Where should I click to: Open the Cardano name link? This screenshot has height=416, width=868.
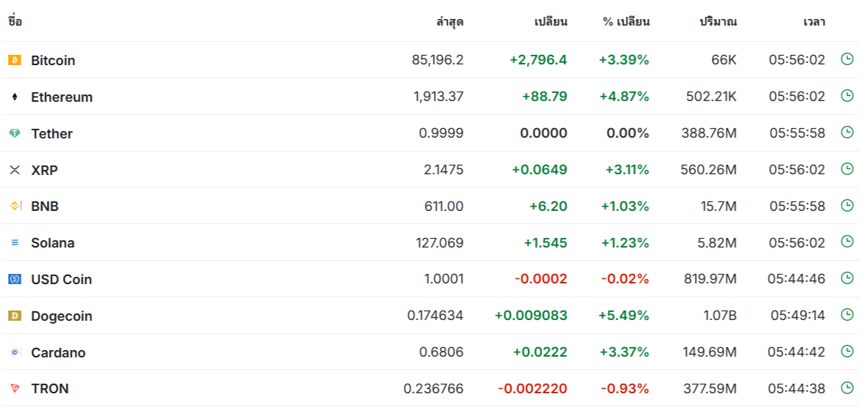coord(58,353)
